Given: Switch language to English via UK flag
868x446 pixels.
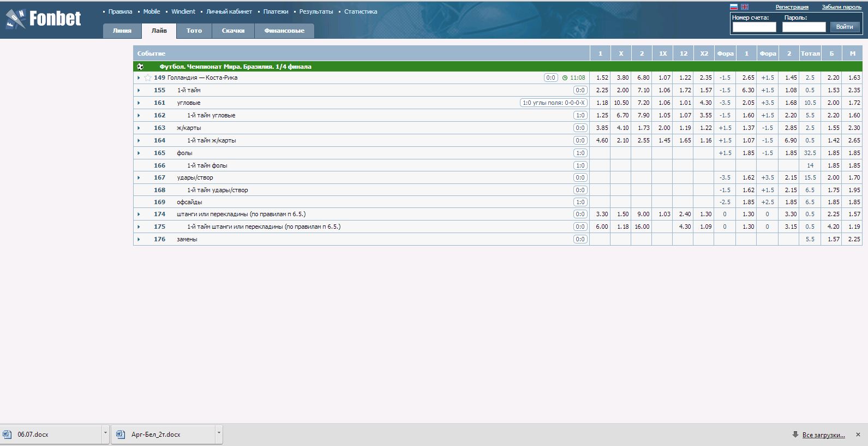Looking at the screenshot, I should coord(745,7).
